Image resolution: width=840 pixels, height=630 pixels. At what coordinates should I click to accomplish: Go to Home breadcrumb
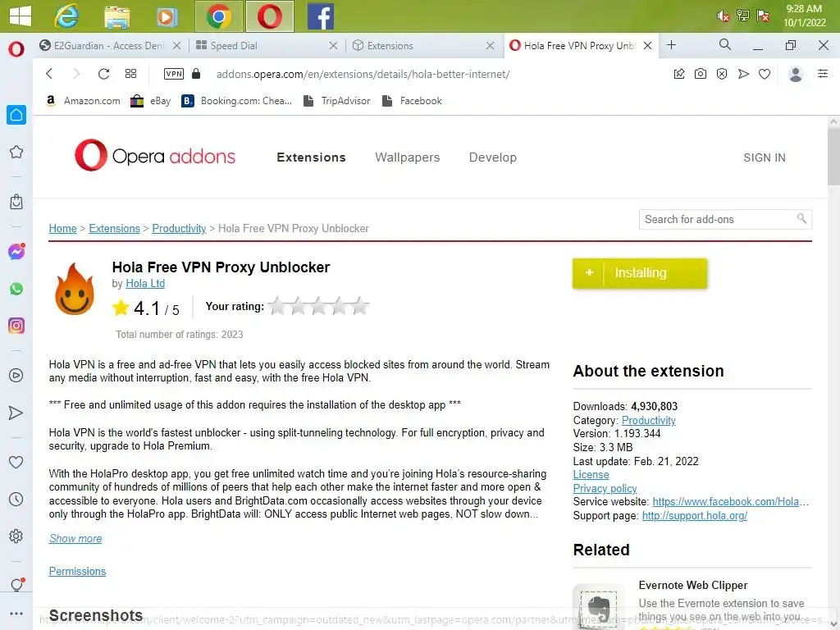[x=62, y=228]
